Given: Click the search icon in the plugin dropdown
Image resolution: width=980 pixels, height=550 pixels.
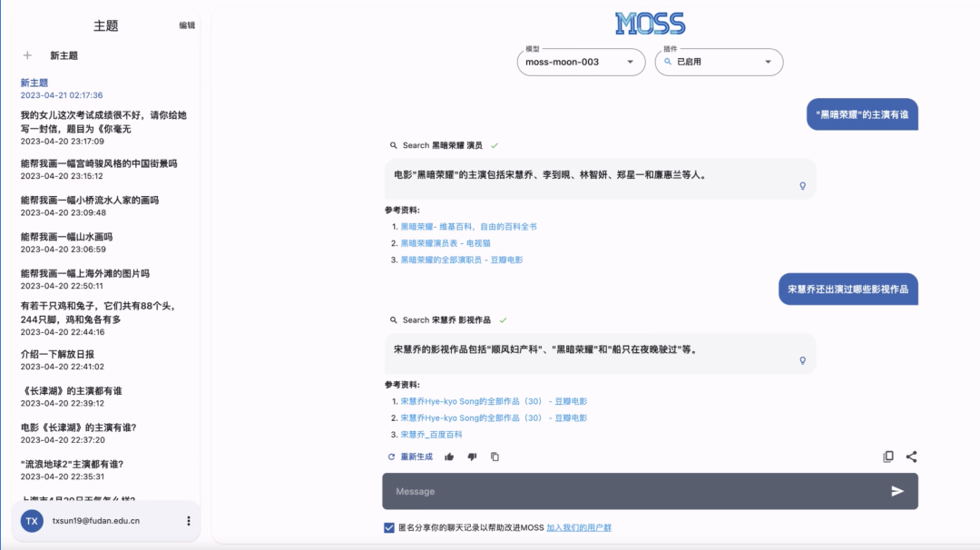Looking at the screenshot, I should tap(668, 62).
